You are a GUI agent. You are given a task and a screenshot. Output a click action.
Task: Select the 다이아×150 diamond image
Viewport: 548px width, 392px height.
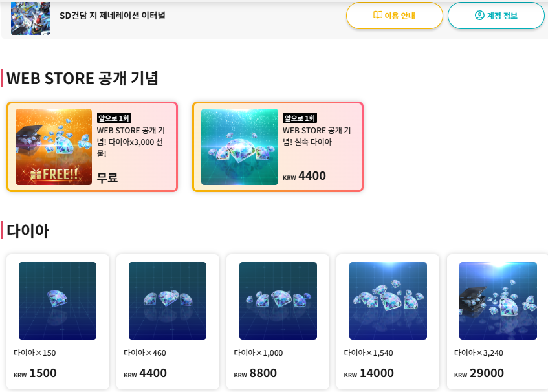(x=58, y=301)
